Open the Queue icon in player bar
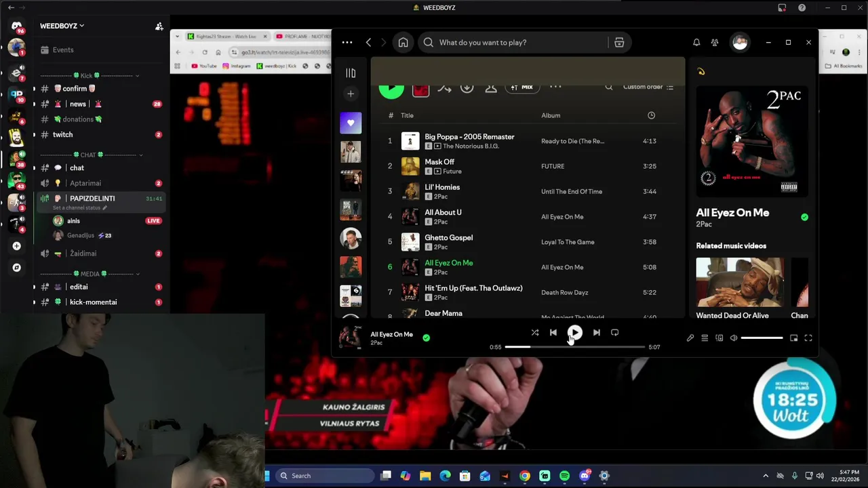The width and height of the screenshot is (868, 488). coord(705,338)
